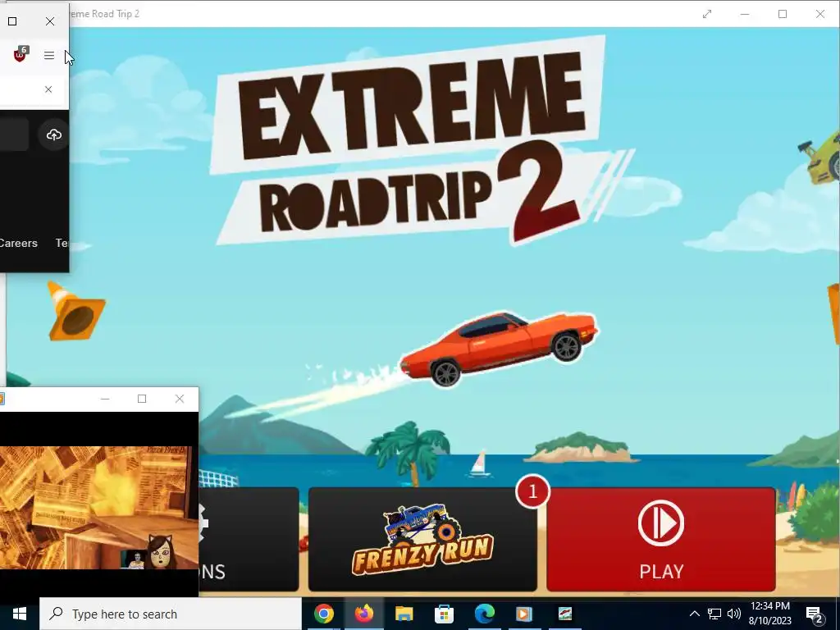Minimize the Extreme Road Trip 2 window

(745, 14)
